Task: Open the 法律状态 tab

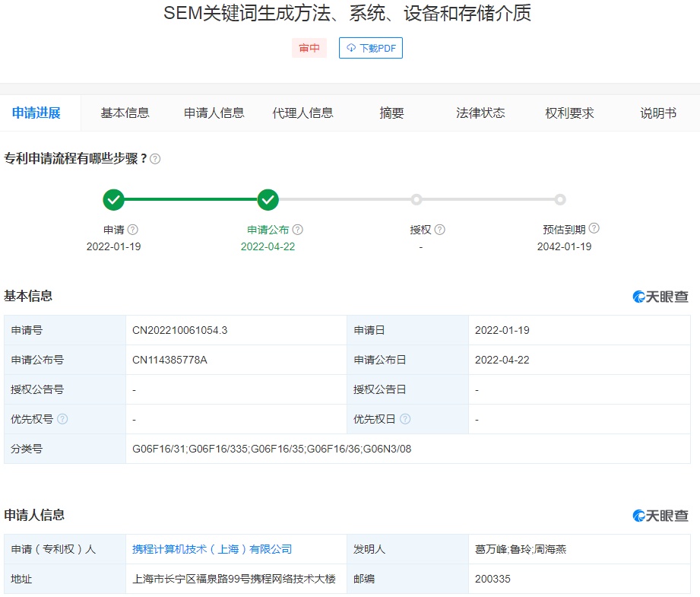Action: pyautogui.click(x=480, y=113)
